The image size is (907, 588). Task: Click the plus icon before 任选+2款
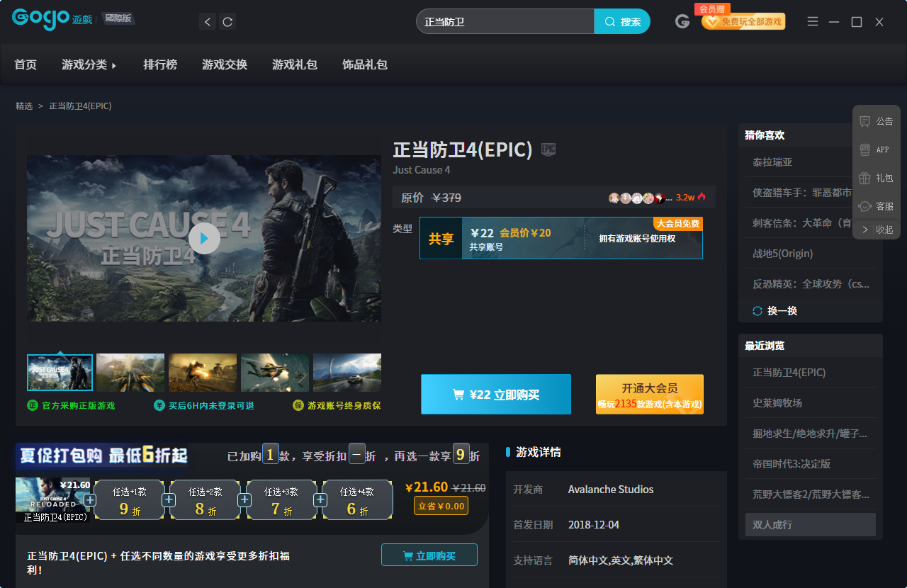[169, 500]
